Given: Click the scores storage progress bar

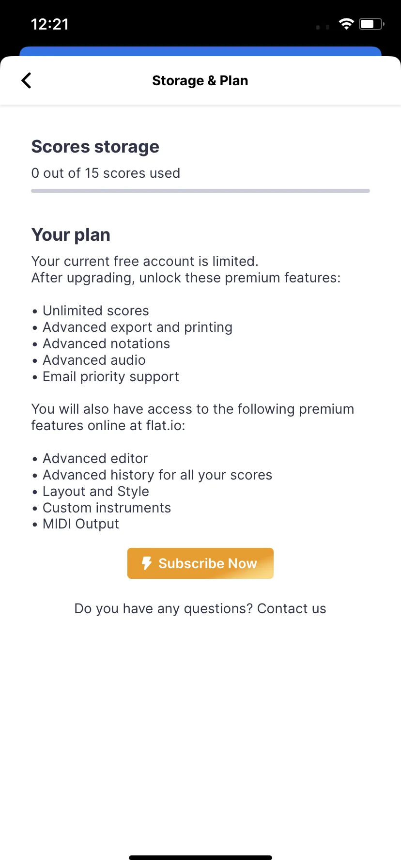Looking at the screenshot, I should (x=200, y=191).
